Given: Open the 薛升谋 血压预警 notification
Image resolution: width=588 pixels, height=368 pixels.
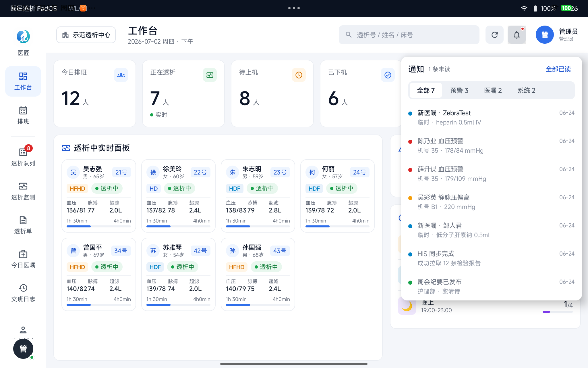Looking at the screenshot, I should click(x=492, y=174).
